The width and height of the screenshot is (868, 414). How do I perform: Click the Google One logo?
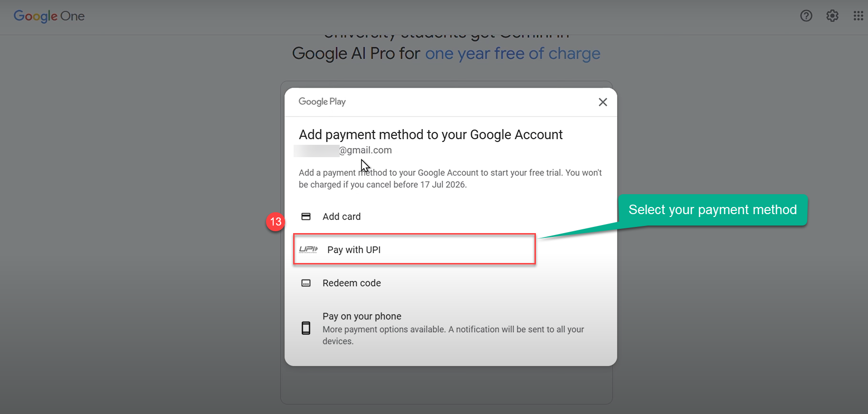pos(49,16)
